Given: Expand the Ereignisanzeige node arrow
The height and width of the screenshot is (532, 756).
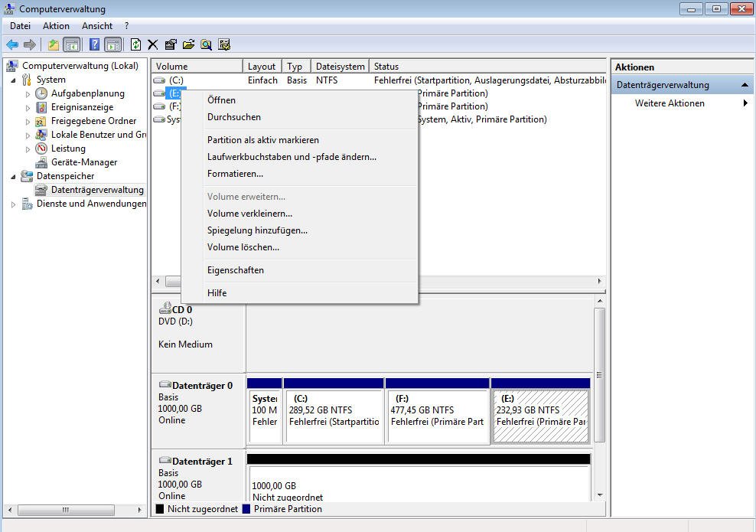Looking at the screenshot, I should coord(28,108).
